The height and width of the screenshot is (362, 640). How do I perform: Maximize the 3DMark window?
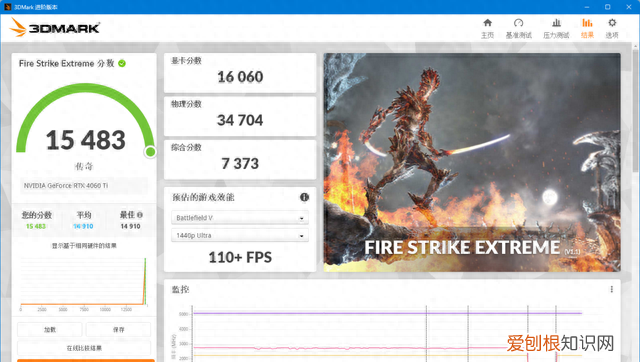tap(607, 7)
